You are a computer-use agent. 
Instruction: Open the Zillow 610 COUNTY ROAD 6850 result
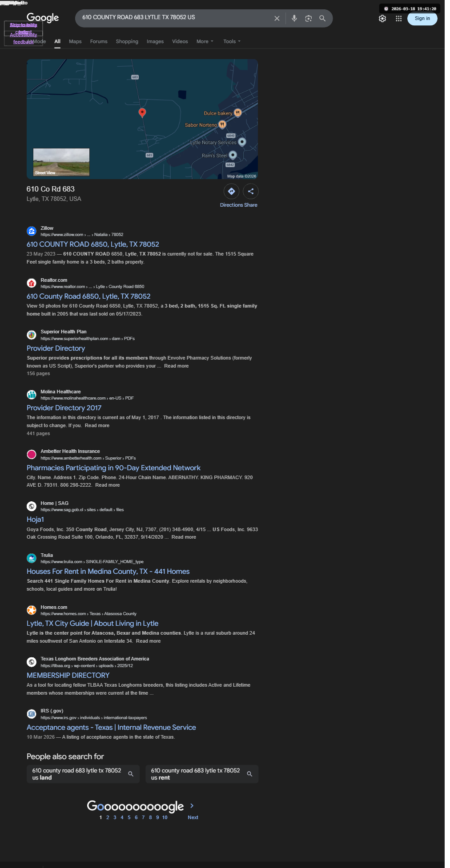[x=92, y=244]
